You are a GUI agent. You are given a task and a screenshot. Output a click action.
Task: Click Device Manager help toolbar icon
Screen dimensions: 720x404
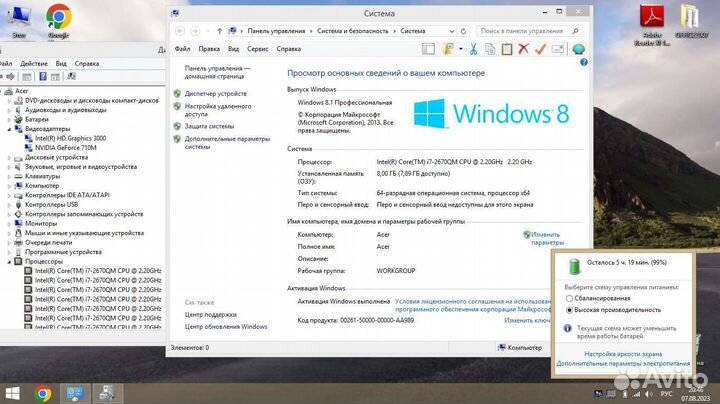pos(42,77)
